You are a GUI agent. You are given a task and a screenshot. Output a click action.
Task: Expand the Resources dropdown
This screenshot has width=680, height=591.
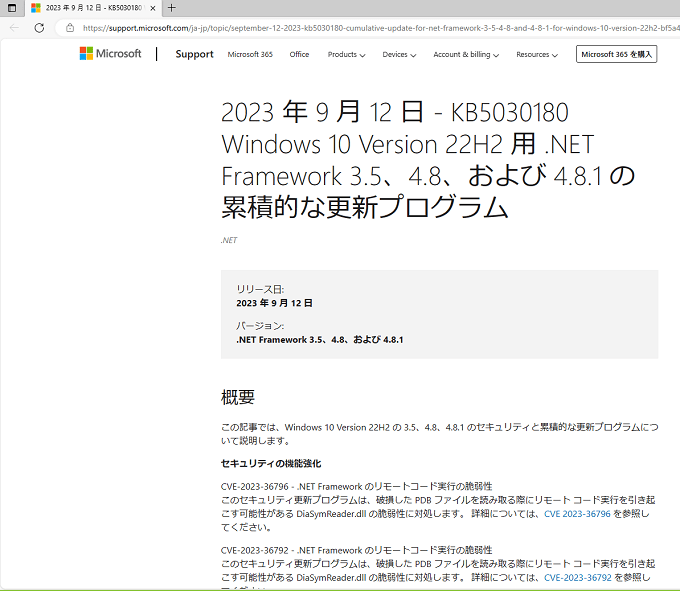click(537, 55)
